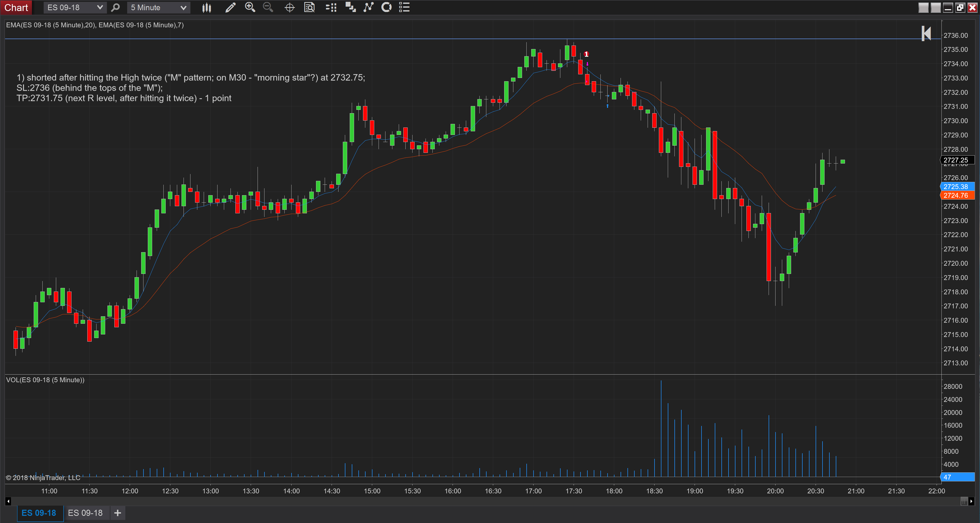Click the scroll left arrow

pos(8,501)
